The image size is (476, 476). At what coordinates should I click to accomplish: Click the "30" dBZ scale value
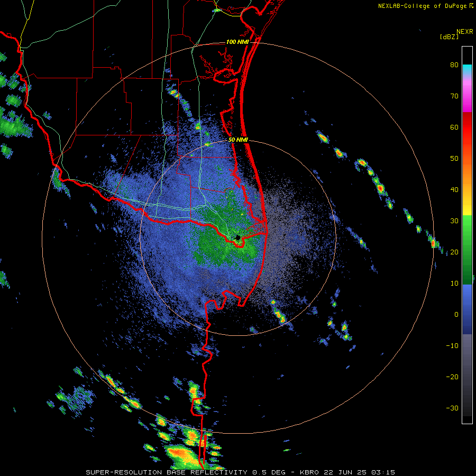coord(454,221)
